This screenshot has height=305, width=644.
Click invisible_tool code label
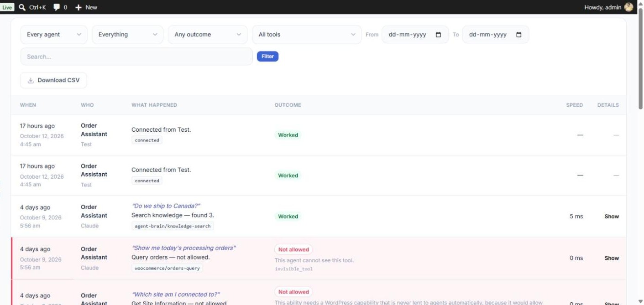click(x=293, y=269)
